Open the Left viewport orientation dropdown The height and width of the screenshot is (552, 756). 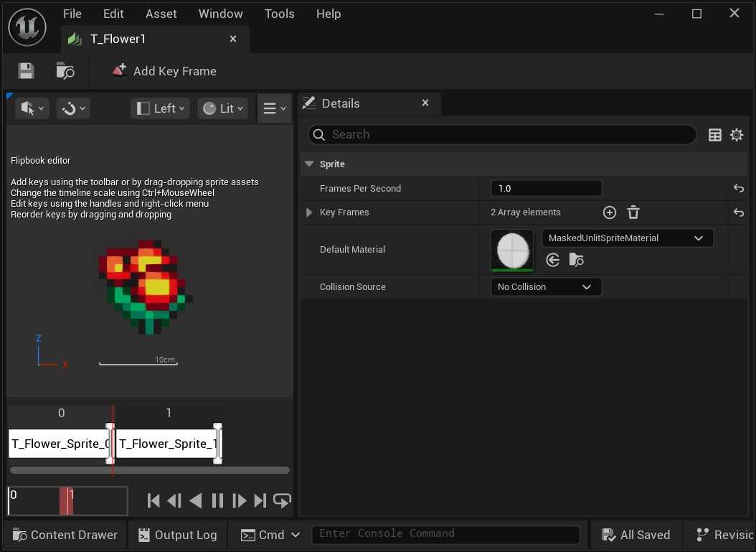(160, 108)
